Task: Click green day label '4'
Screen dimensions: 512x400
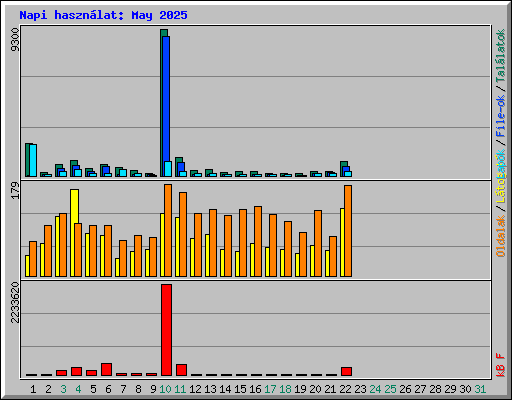Action: tap(78, 389)
